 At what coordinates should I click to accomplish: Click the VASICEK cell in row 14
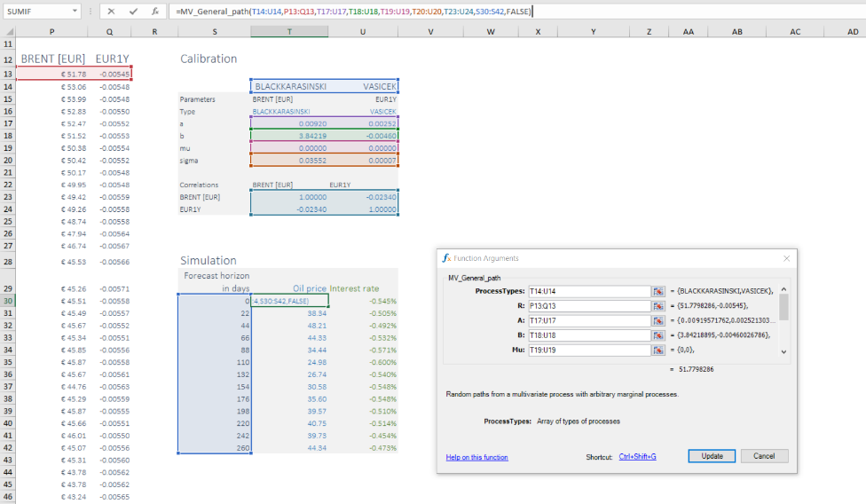[363, 87]
